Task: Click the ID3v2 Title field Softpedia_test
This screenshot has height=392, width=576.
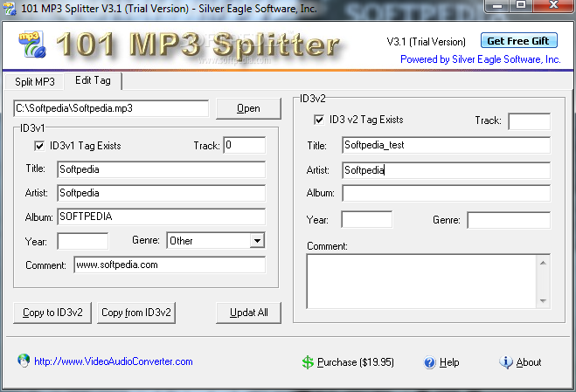Action: click(x=446, y=145)
